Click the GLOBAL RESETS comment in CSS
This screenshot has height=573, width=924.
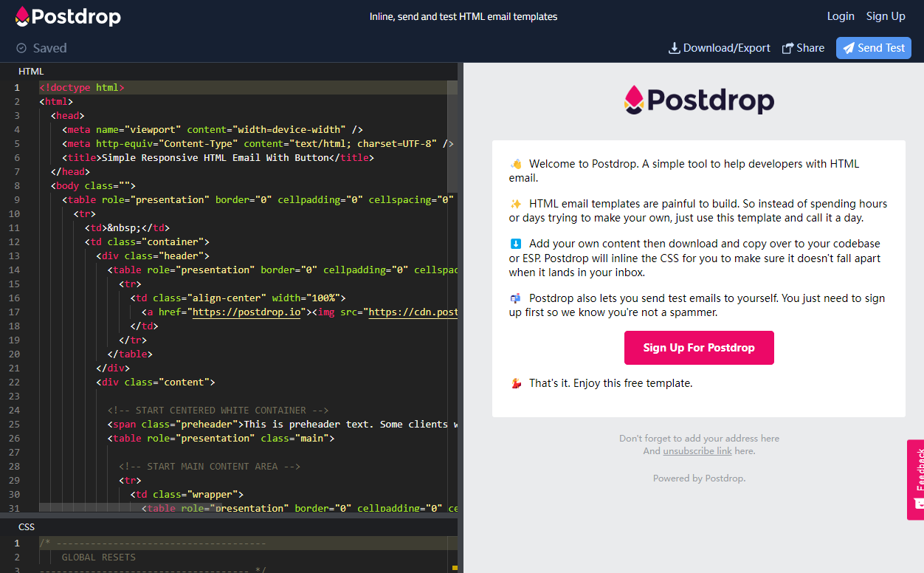pos(99,557)
